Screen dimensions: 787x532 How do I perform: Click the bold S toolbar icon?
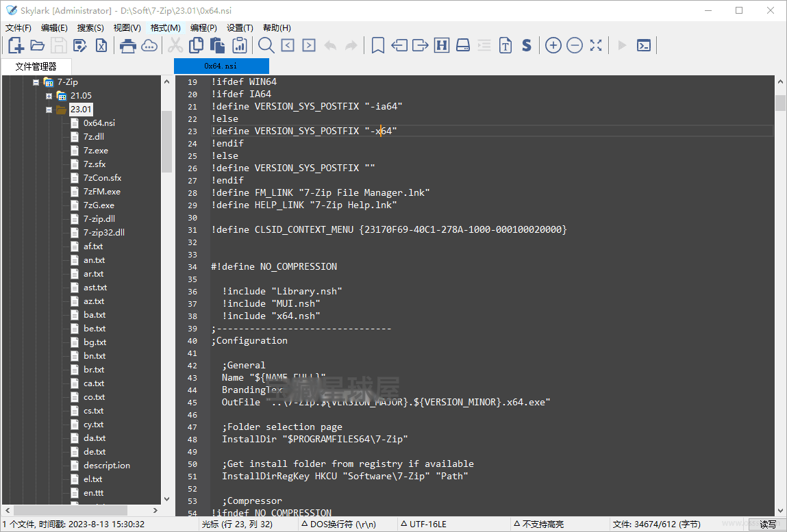point(527,46)
